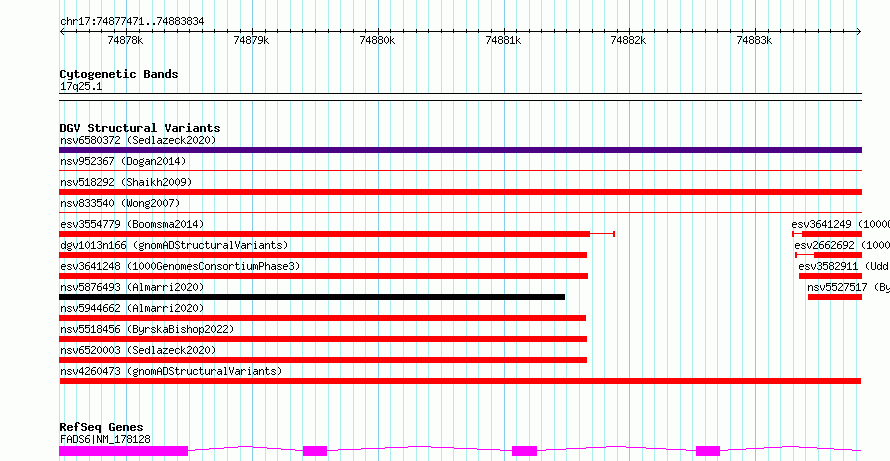Click the nsv5944662 red variant bar
This screenshot has height=461, width=890.
coord(322,318)
